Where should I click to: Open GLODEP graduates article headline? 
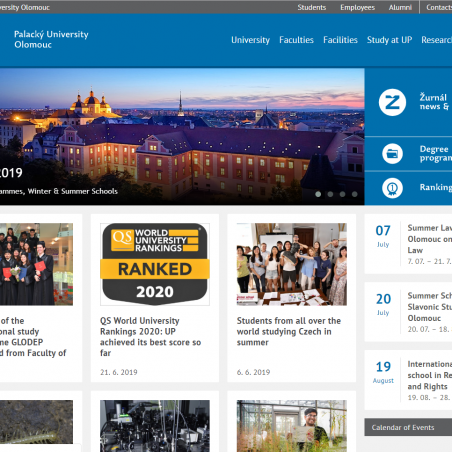(x=33, y=337)
